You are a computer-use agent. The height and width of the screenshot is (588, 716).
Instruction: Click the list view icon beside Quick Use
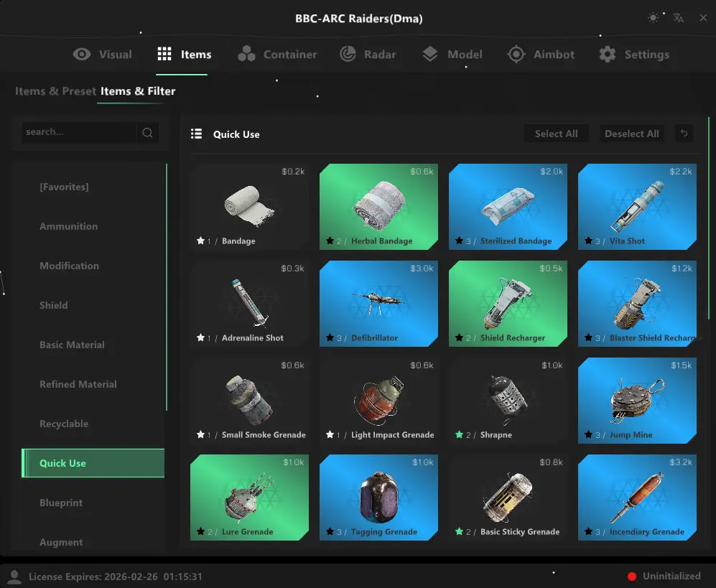pyautogui.click(x=196, y=134)
